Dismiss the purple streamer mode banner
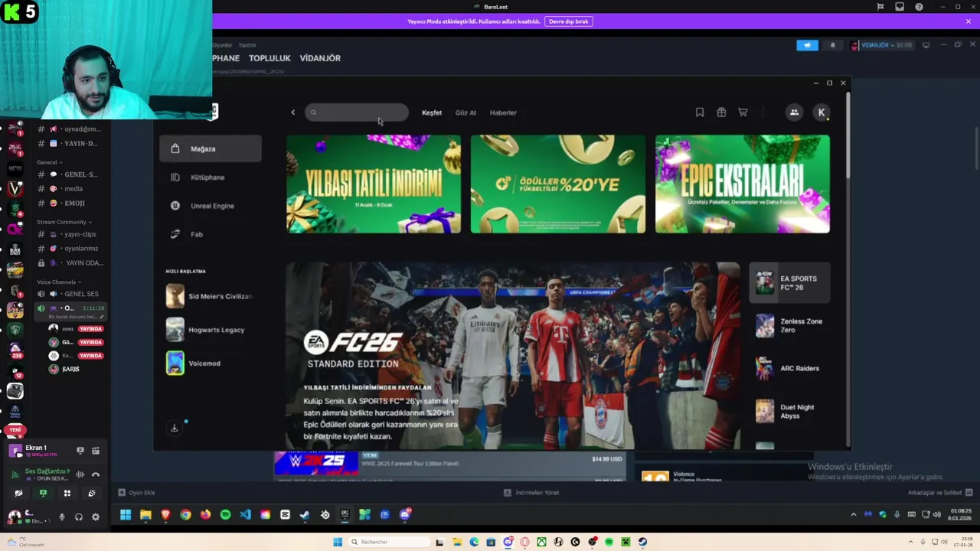980x551 pixels. tap(969, 21)
